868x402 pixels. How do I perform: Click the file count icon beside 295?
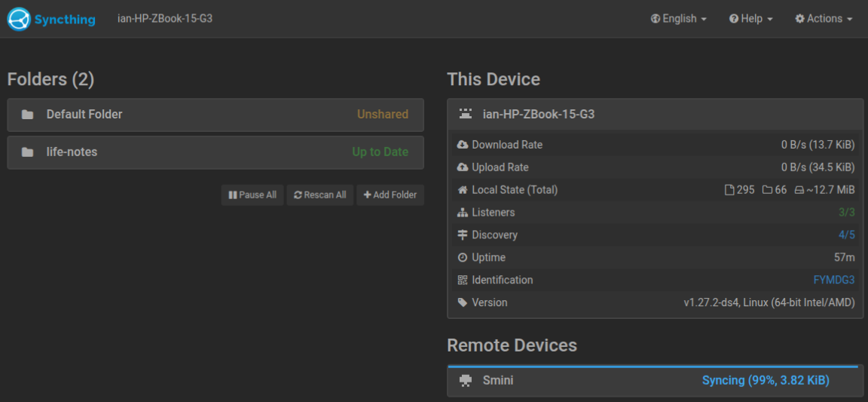pos(729,190)
